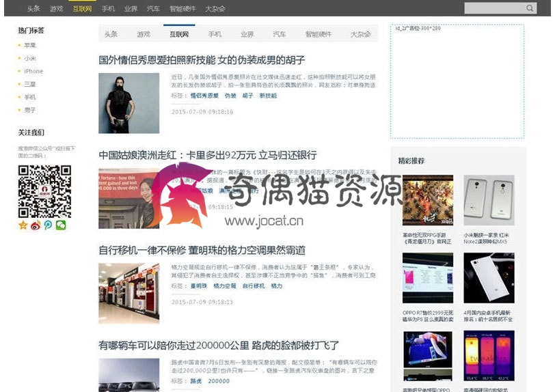Open recommended link 小米魅蓝一家亲 红米Note2
The image size is (555, 392).
(487, 238)
